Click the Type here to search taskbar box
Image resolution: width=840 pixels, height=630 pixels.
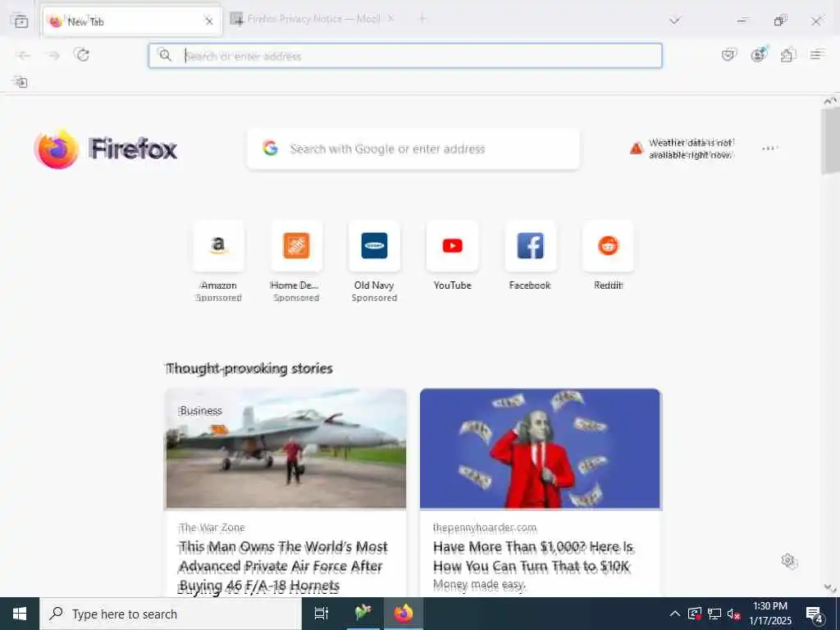(171, 614)
